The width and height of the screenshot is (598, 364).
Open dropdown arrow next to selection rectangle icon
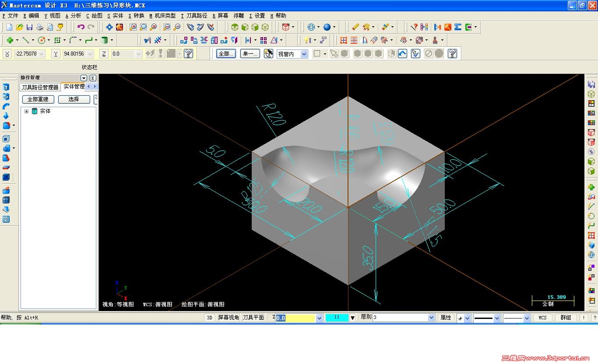[325, 54]
